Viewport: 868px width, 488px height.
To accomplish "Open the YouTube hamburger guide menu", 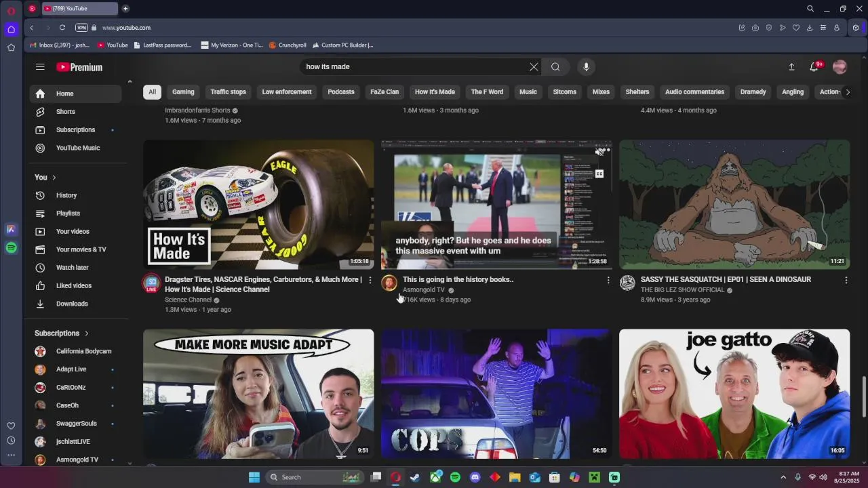I will 40,66.
